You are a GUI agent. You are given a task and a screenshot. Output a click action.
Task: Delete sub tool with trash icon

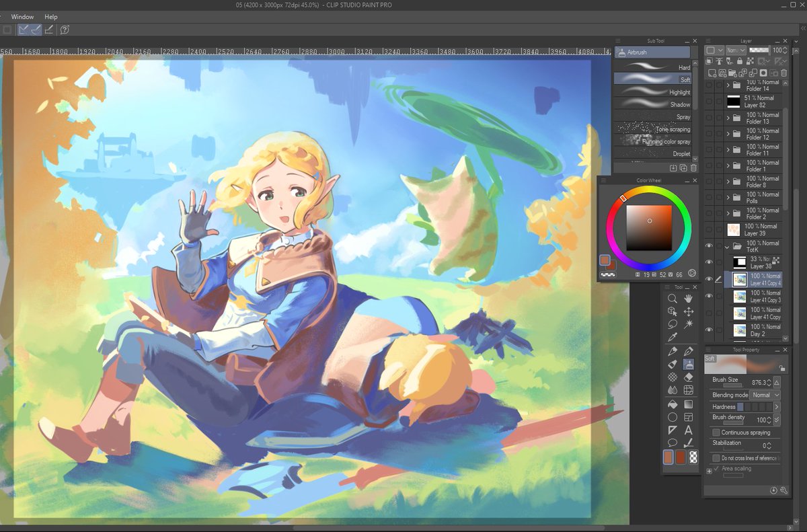coord(693,167)
